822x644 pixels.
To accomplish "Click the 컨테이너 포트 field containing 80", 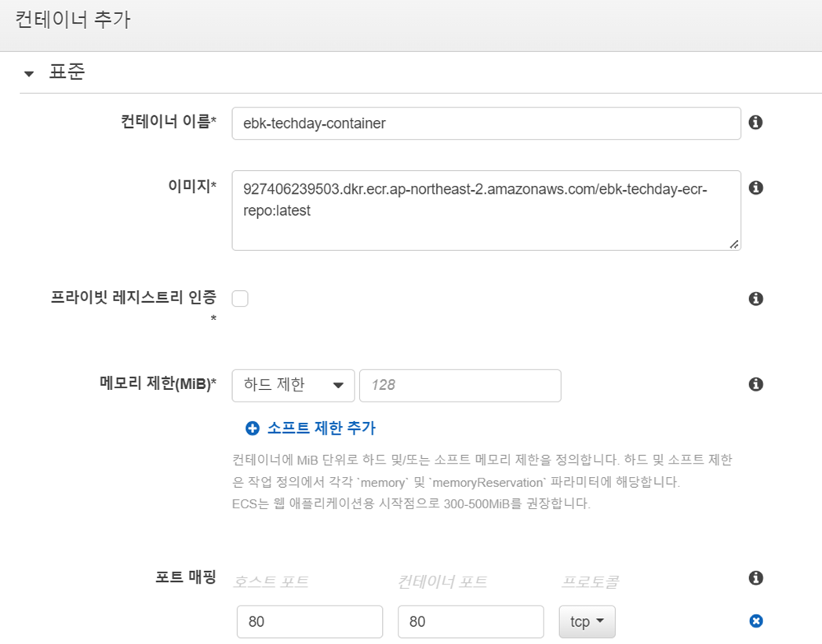I will pos(470,621).
